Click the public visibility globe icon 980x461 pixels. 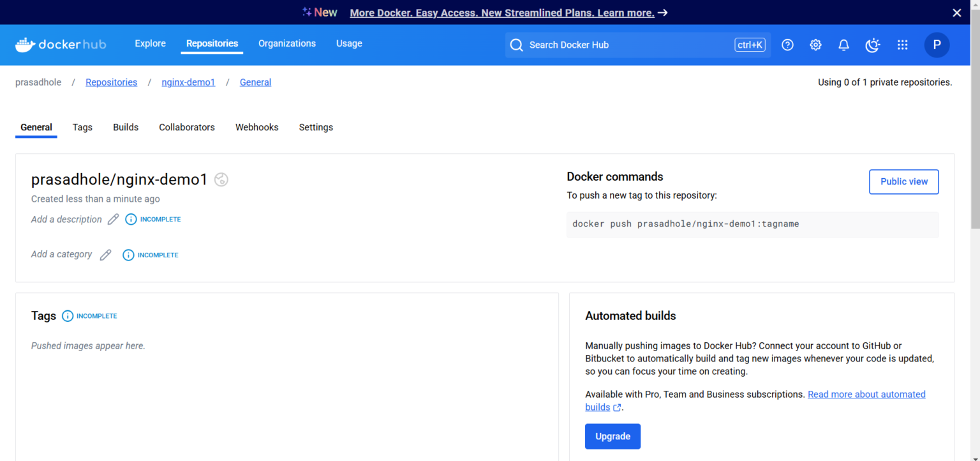[x=221, y=180]
